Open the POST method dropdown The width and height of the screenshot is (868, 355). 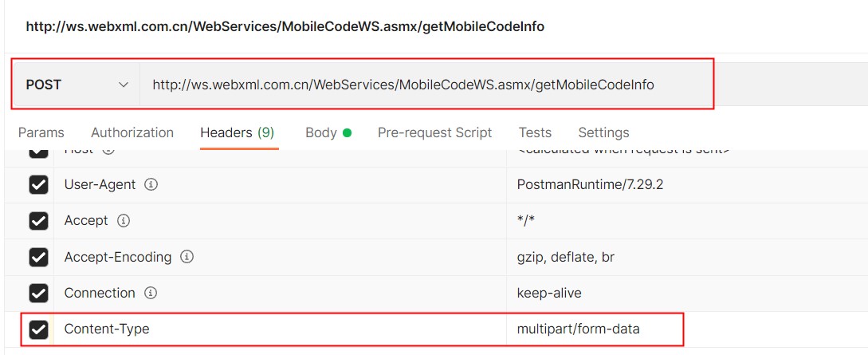[77, 85]
